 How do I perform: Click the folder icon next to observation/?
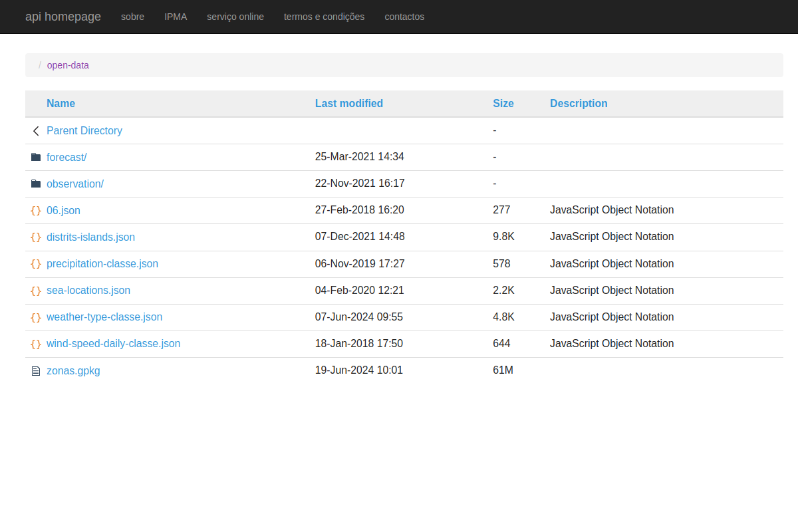coord(36,184)
